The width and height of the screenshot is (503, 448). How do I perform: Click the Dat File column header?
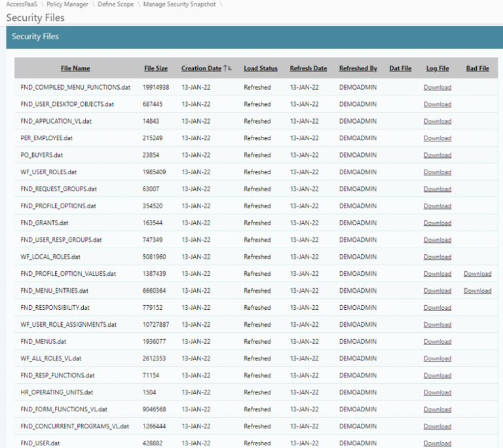400,68
